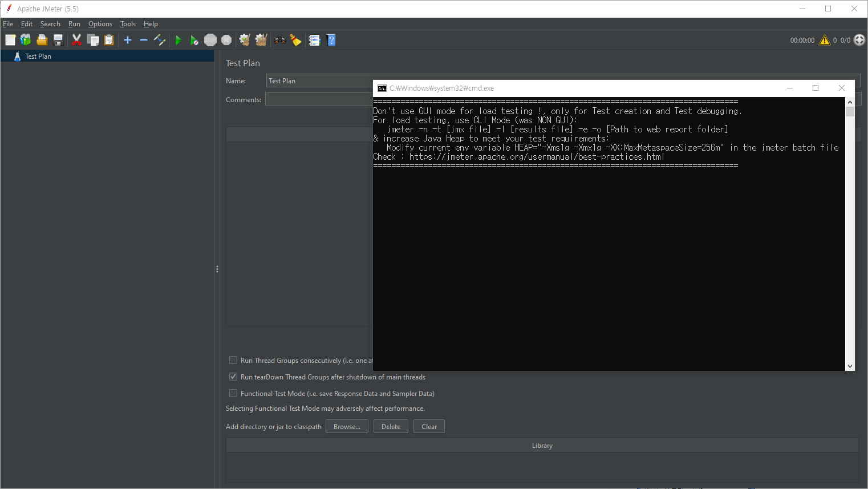
Task: Open the Options menu
Action: click(x=100, y=24)
